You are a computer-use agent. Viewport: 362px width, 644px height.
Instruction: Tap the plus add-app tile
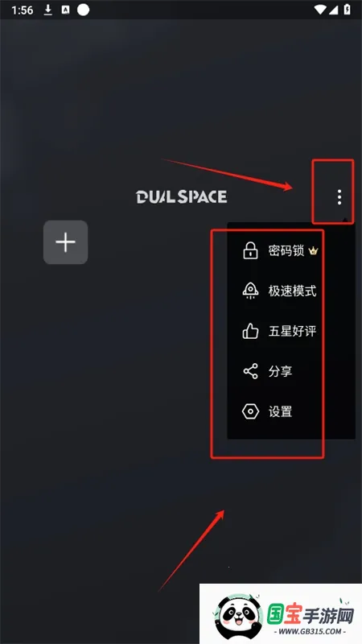pyautogui.click(x=66, y=242)
